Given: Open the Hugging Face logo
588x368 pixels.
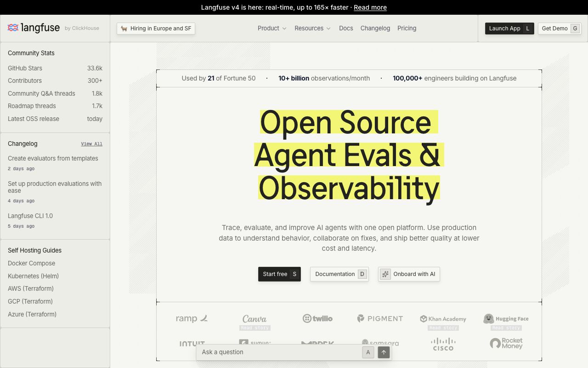Looking at the screenshot, I should (x=506, y=319).
